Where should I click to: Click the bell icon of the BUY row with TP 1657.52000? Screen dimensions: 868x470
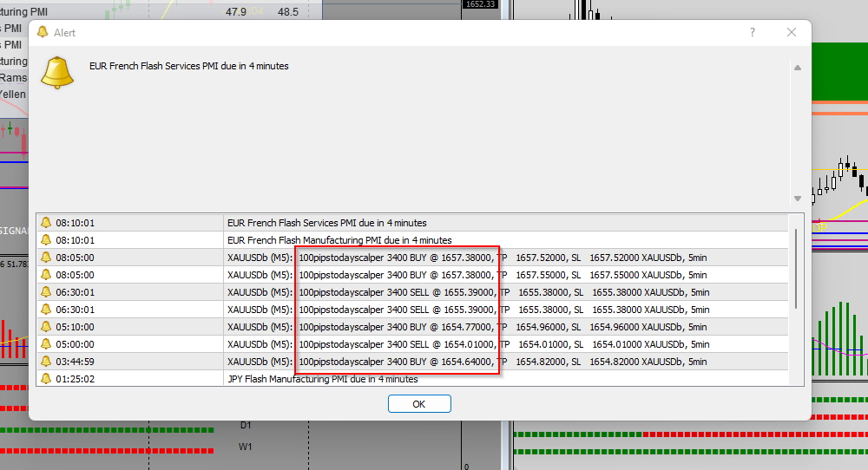46,258
